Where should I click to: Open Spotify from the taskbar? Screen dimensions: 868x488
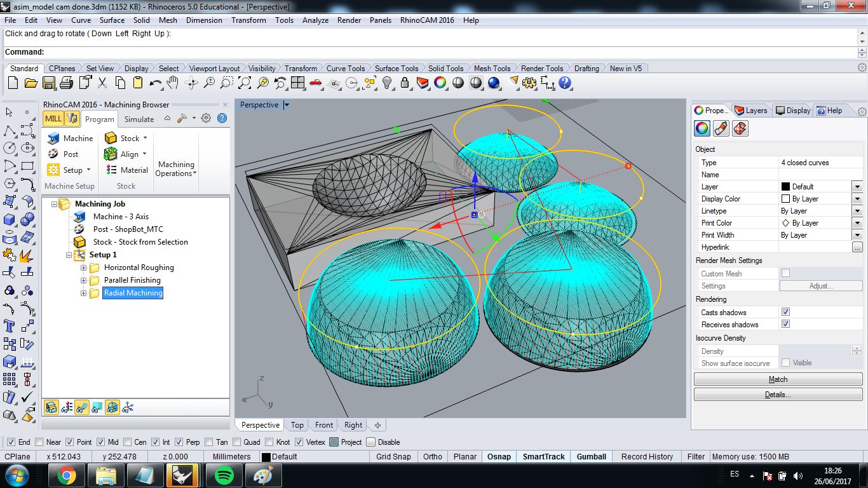[224, 475]
